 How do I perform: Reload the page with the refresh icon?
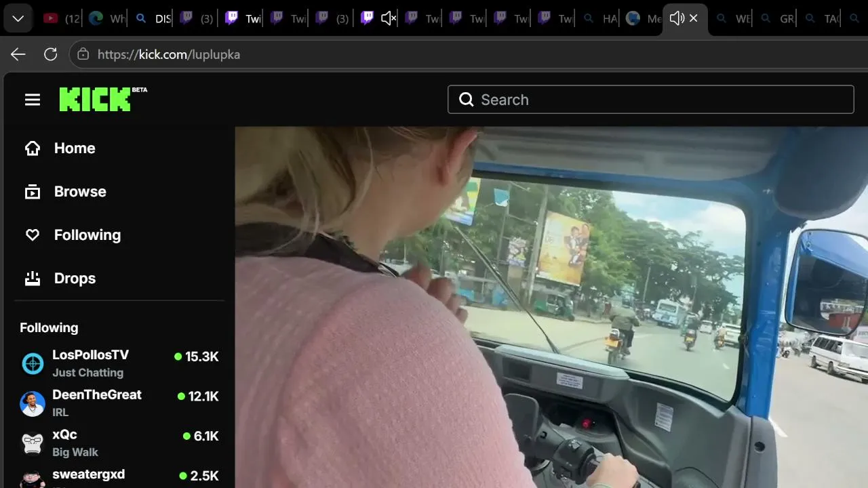pos(50,54)
